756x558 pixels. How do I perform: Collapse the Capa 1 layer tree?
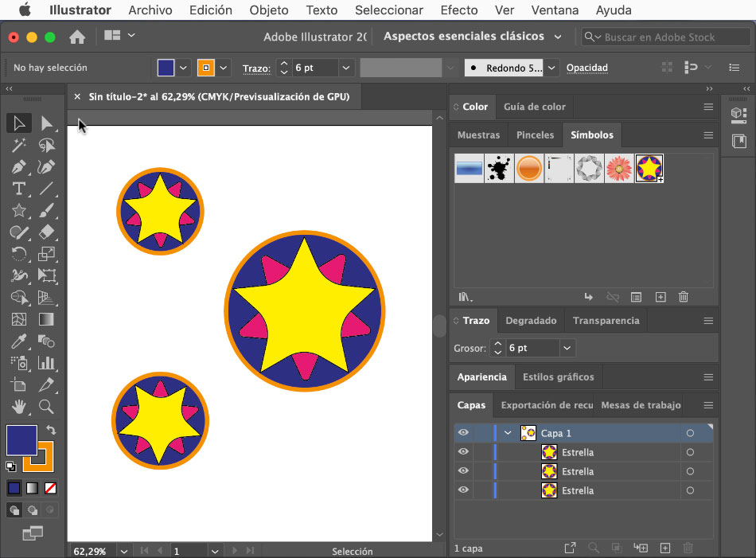(x=508, y=433)
